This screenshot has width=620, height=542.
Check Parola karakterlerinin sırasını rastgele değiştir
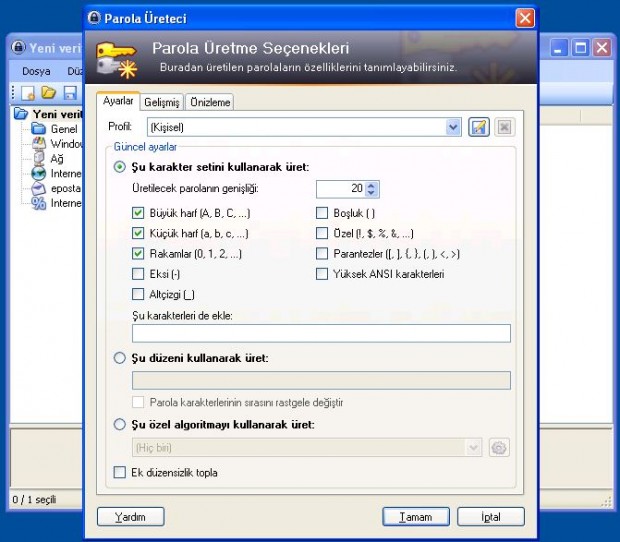pos(138,402)
